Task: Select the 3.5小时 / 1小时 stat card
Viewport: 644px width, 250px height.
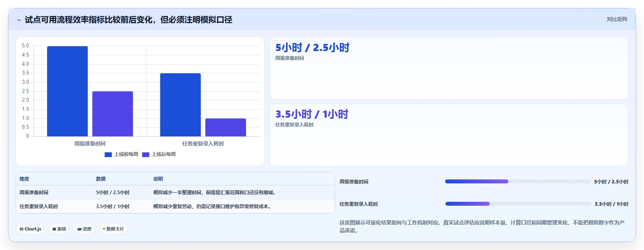Action: tap(449, 135)
